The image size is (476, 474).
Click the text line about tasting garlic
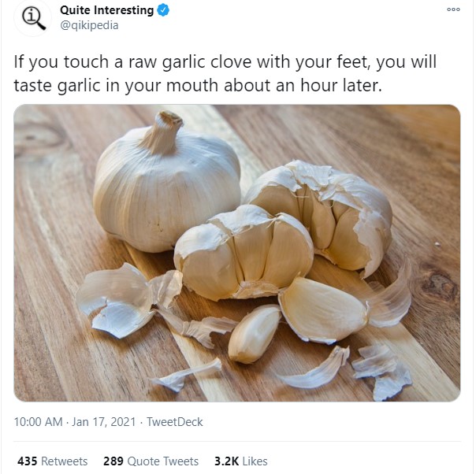tap(197, 85)
